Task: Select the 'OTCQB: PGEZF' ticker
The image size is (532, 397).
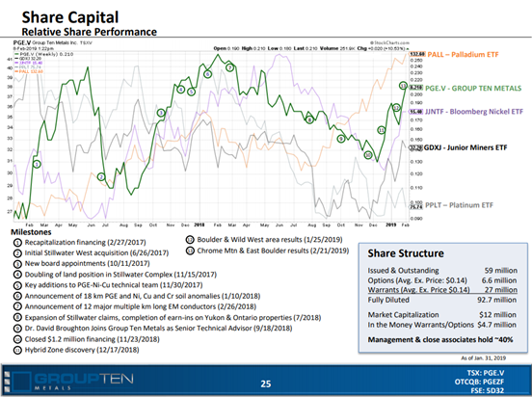Action: click(x=479, y=382)
